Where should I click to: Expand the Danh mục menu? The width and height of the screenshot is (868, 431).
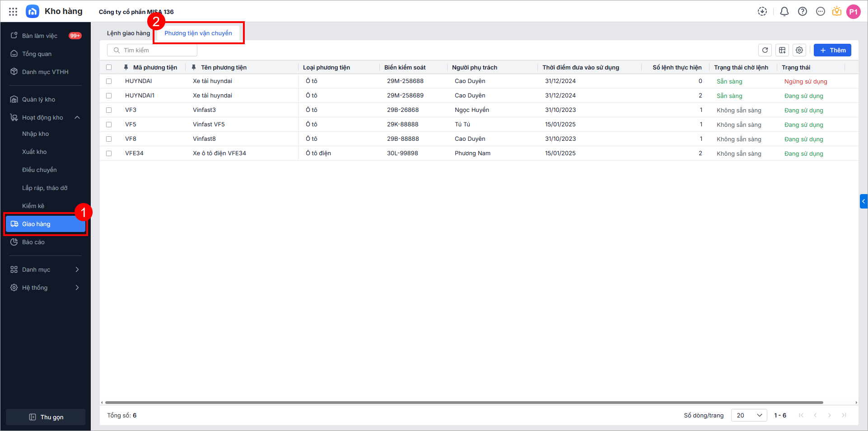[x=77, y=269]
